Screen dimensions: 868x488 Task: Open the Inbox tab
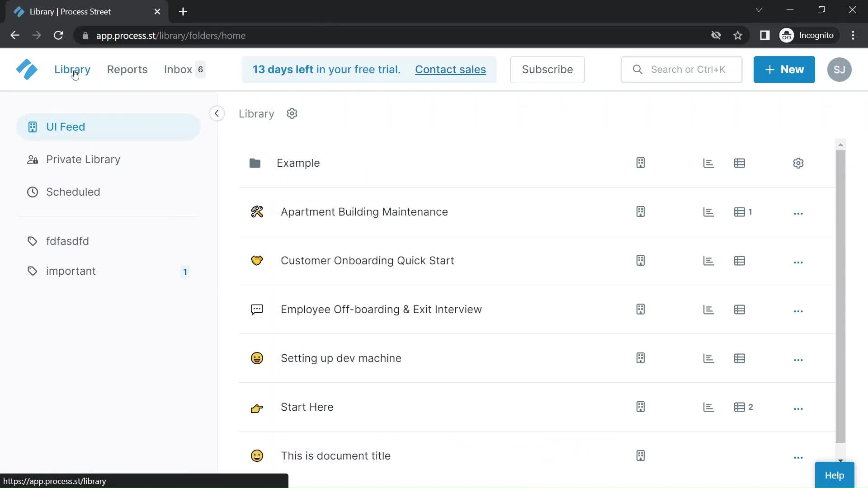click(x=178, y=69)
